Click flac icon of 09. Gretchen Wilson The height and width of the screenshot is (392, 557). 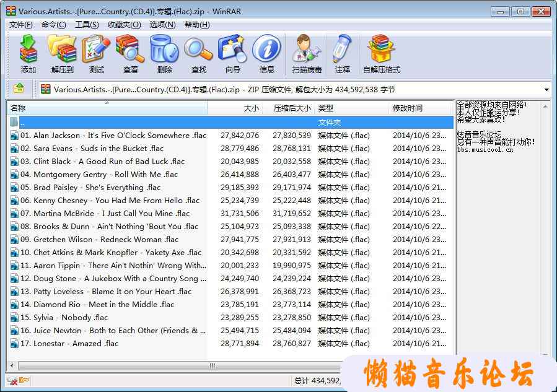point(14,239)
